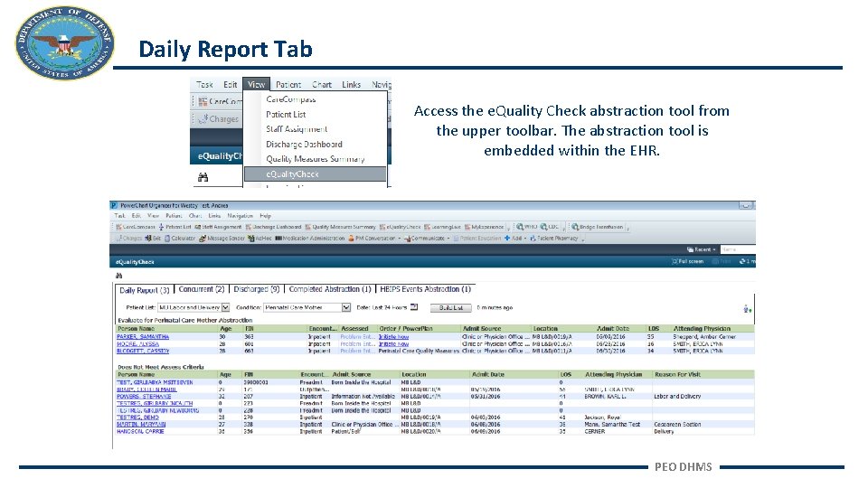868x488 pixels.
Task: Open patient TESTRES, DEMO link
Action: pyautogui.click(x=137, y=418)
